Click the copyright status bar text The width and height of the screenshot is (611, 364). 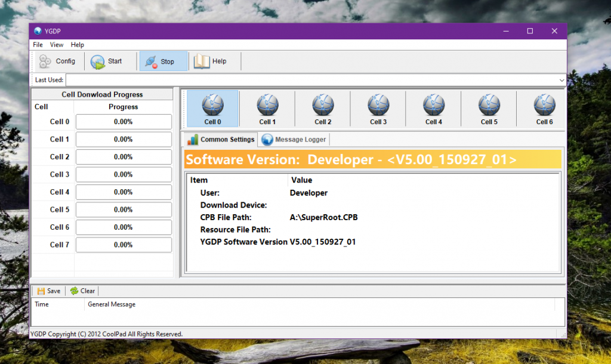coord(106,334)
